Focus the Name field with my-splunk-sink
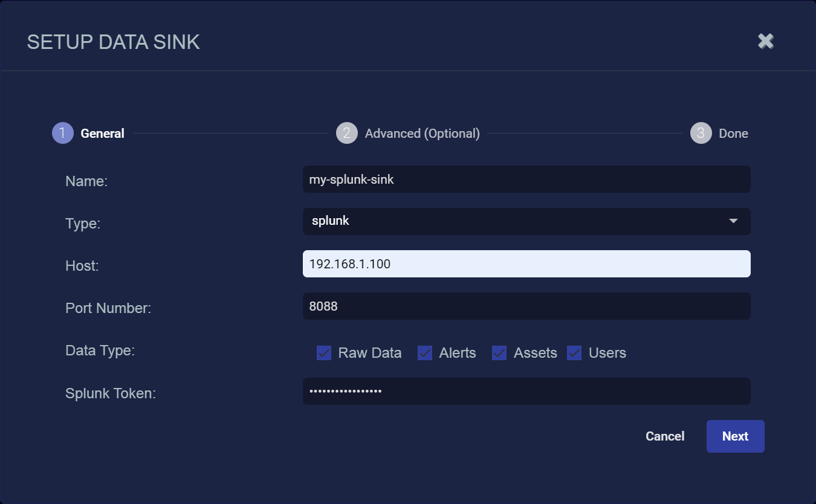816x504 pixels. pyautogui.click(x=526, y=179)
